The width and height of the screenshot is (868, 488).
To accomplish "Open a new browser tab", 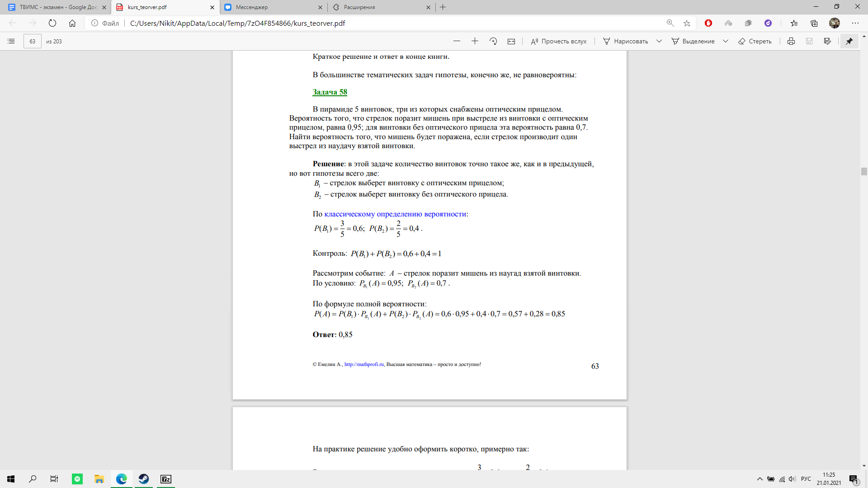I will [x=443, y=7].
